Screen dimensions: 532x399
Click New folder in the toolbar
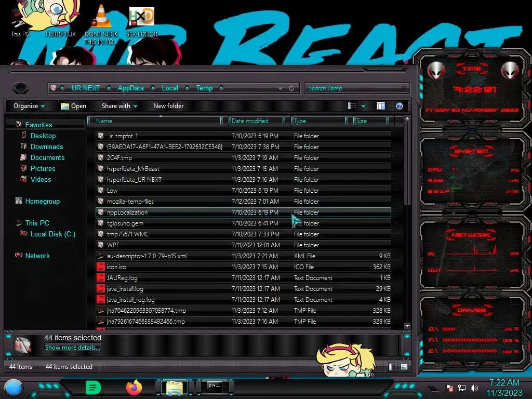tap(168, 106)
